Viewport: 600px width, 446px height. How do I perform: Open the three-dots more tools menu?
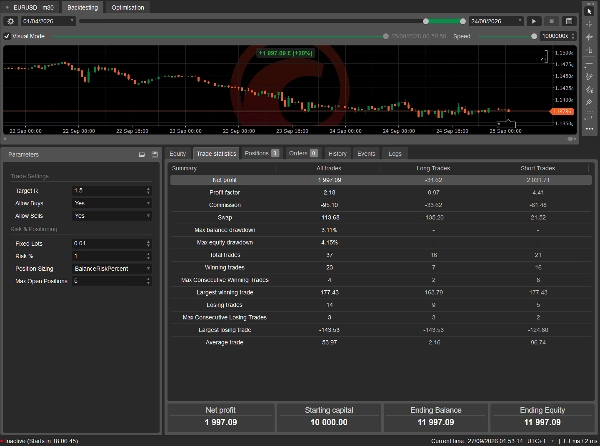click(589, 129)
